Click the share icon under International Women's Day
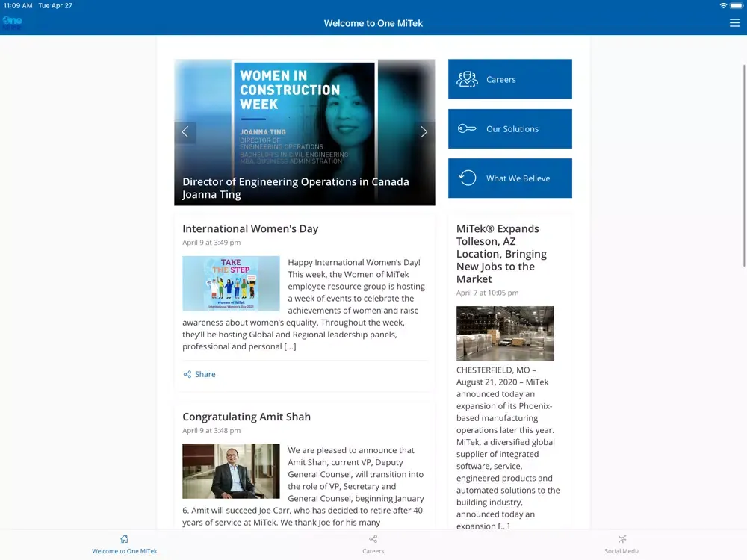 tap(187, 374)
